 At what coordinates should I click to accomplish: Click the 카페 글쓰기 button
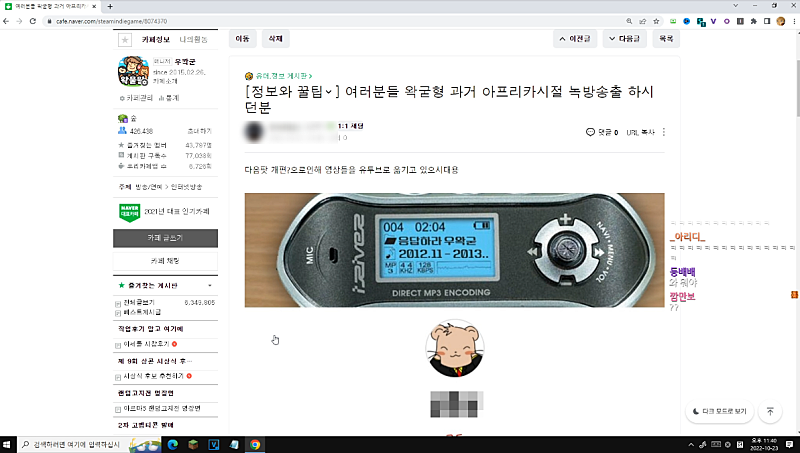(165, 238)
